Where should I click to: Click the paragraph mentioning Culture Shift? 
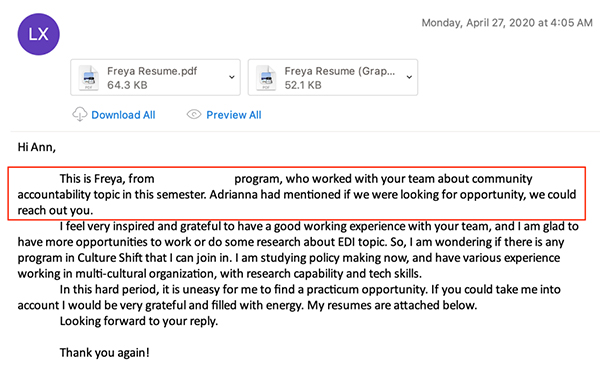pos(298,250)
